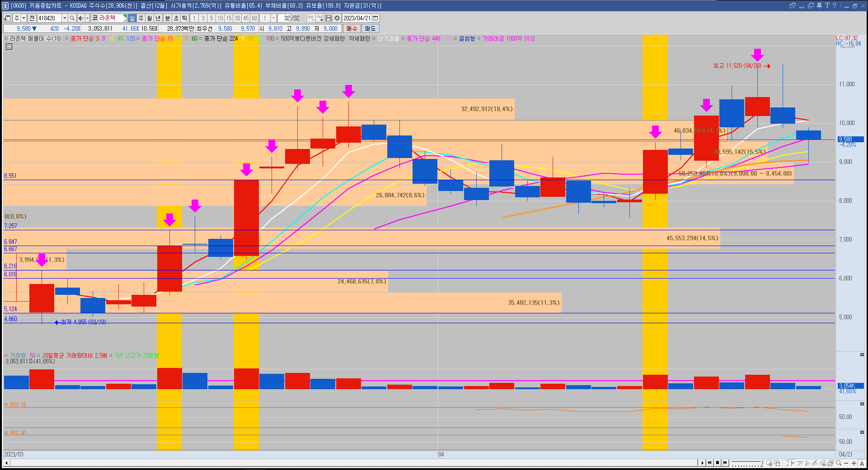Click the stop button in bottom bar
Viewport: 868px width, 470px height.
click(x=718, y=463)
